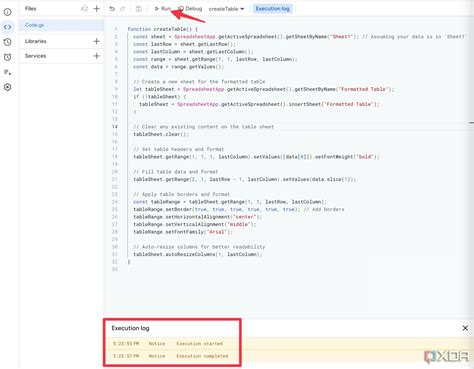Click the setFontFamily("Arial") code line
This screenshot has width=474, height=369.
coord(183,232)
